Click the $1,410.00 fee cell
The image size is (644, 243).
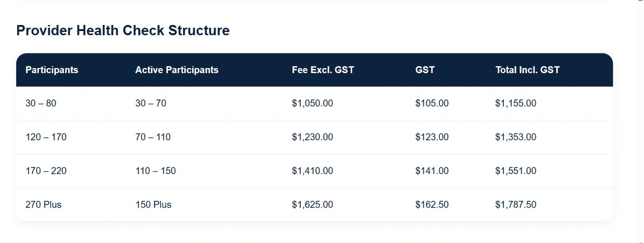pos(313,171)
